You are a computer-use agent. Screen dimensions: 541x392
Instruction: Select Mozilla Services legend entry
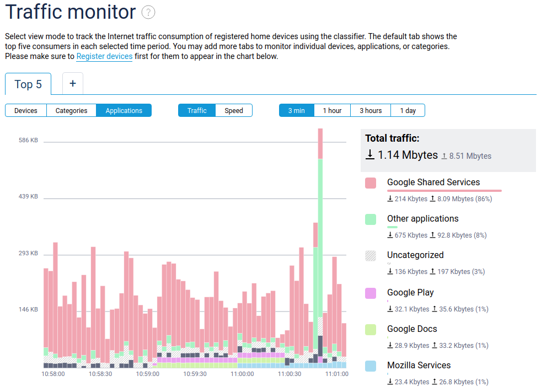tap(419, 366)
